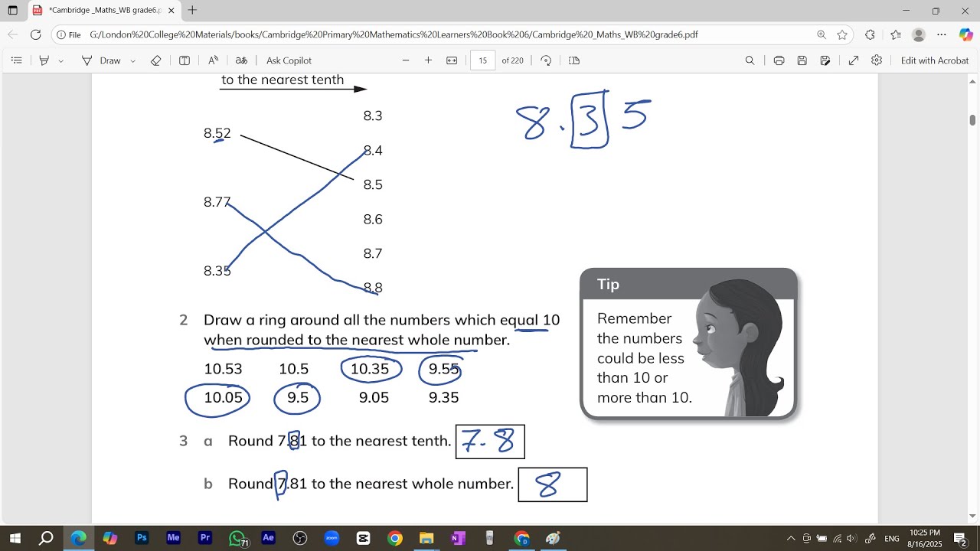980x551 pixels.
Task: Print the PDF document
Action: click(x=779, y=60)
